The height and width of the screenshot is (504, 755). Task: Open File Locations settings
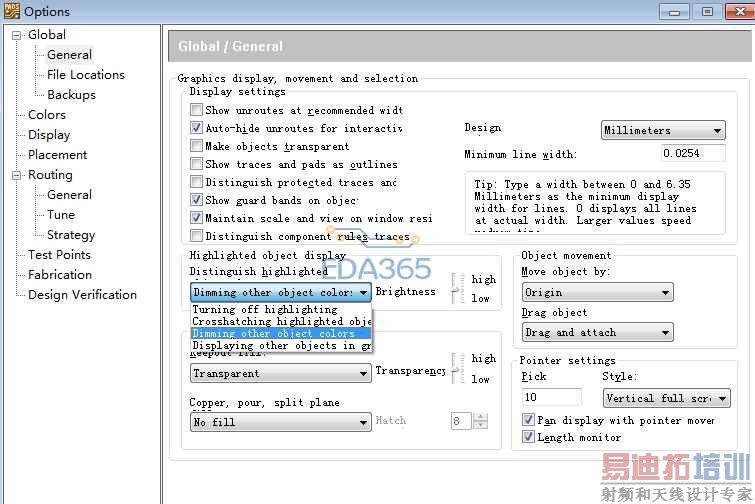tap(86, 75)
